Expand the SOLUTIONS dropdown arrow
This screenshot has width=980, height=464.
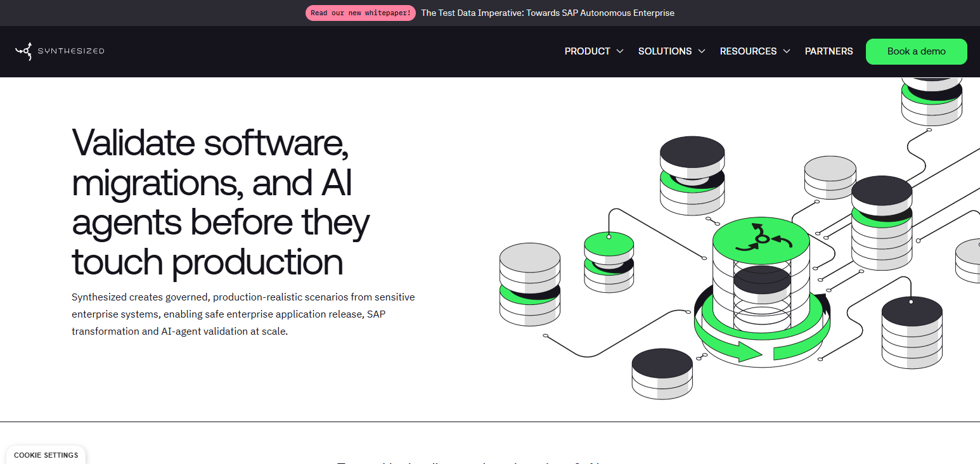[x=702, y=51]
